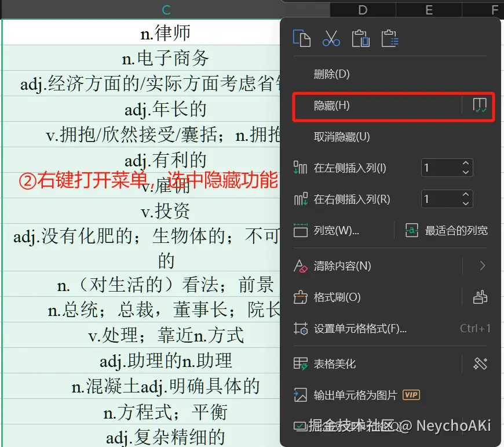
Task: Click column header D
Action: coord(363,9)
